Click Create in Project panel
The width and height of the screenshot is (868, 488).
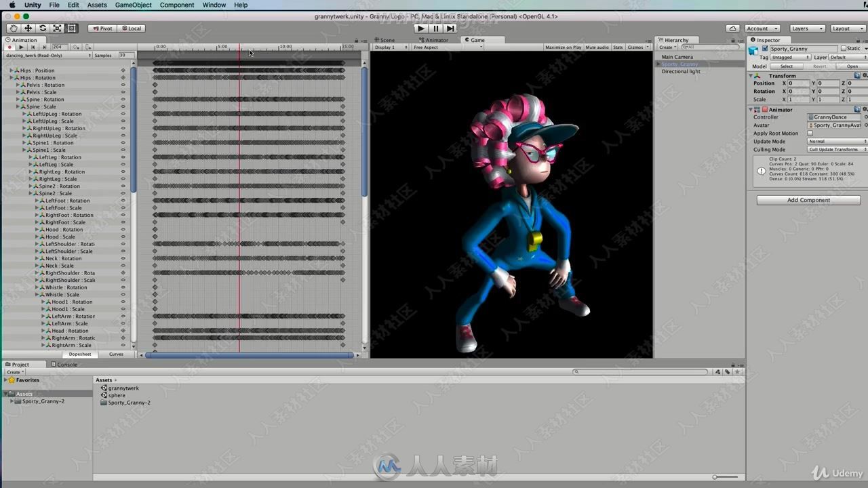coord(14,372)
